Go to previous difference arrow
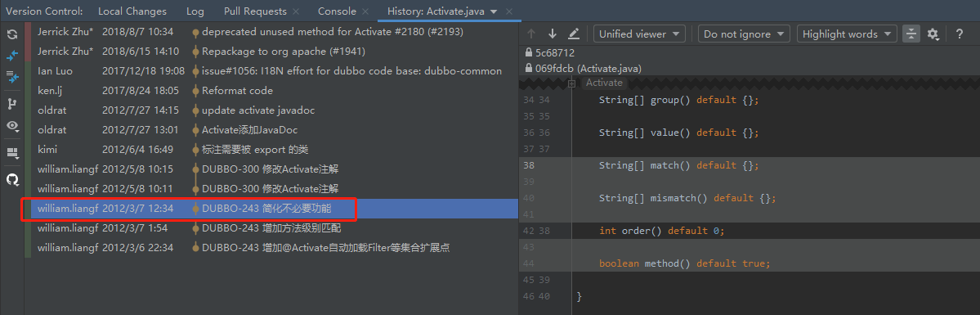This screenshot has width=980, height=315. (x=531, y=34)
